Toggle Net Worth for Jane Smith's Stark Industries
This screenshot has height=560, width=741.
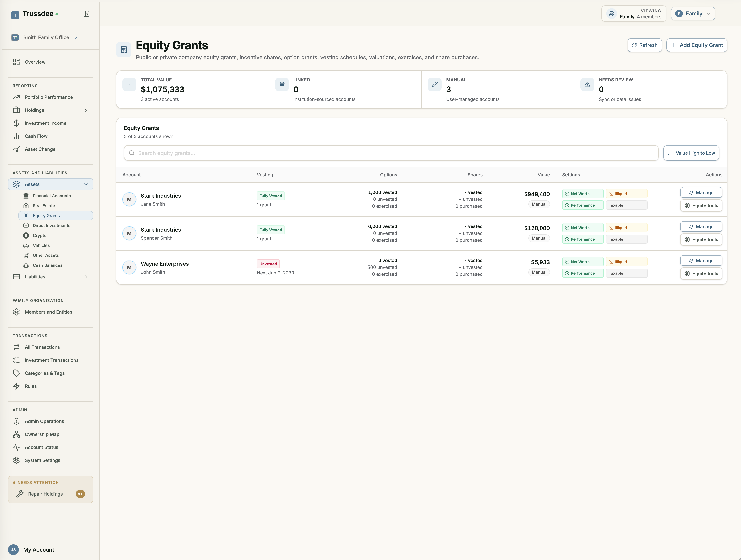583,194
